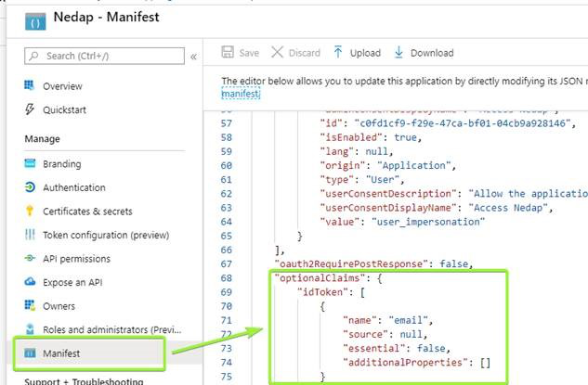588x385 pixels.
Task: Click the Upload button label
Action: (x=365, y=53)
